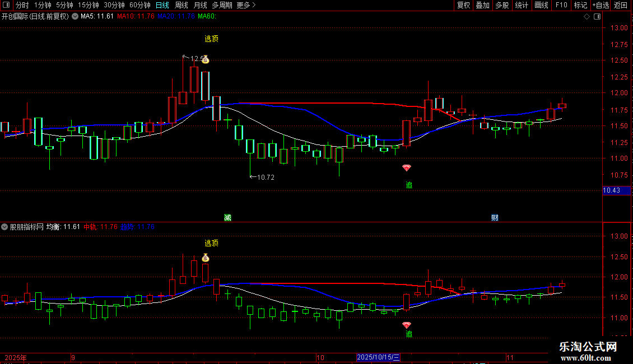Click the red 中轨: 11.76 label
The image size is (633, 364).
[x=100, y=227]
